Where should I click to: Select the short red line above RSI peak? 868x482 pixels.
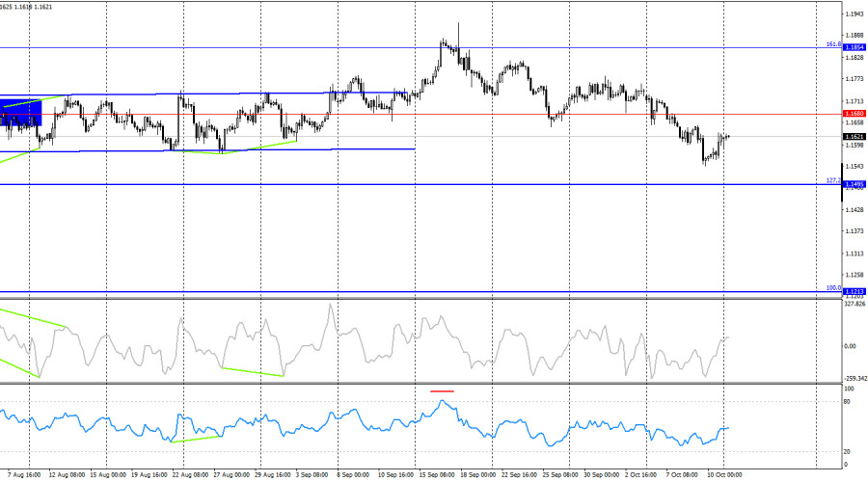(x=442, y=391)
